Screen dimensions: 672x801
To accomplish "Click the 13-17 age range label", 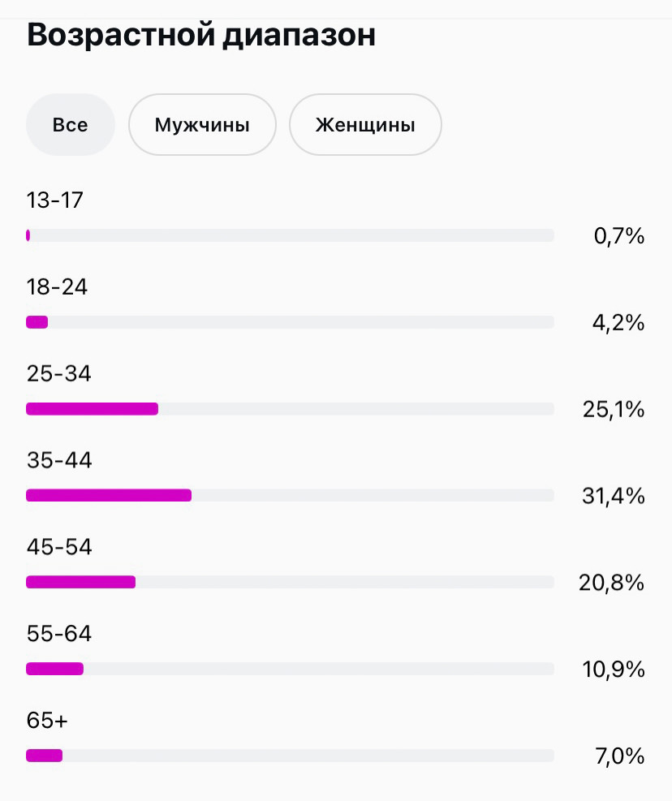I will [54, 200].
